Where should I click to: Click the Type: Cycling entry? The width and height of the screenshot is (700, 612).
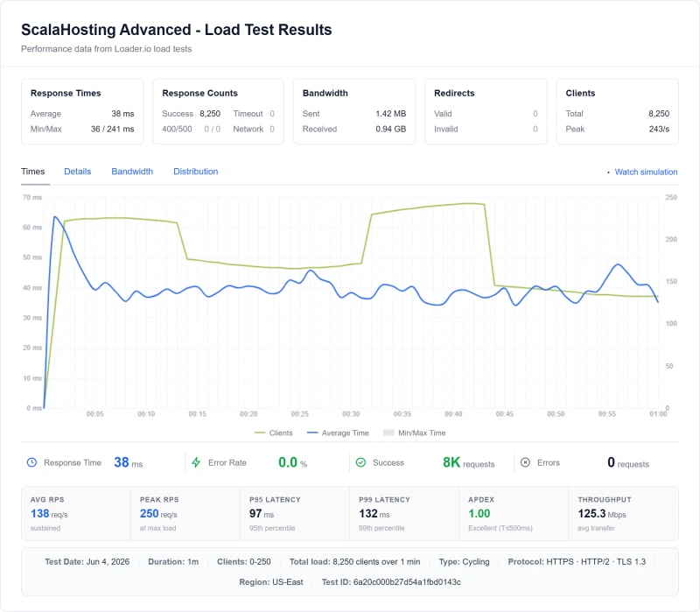point(464,561)
